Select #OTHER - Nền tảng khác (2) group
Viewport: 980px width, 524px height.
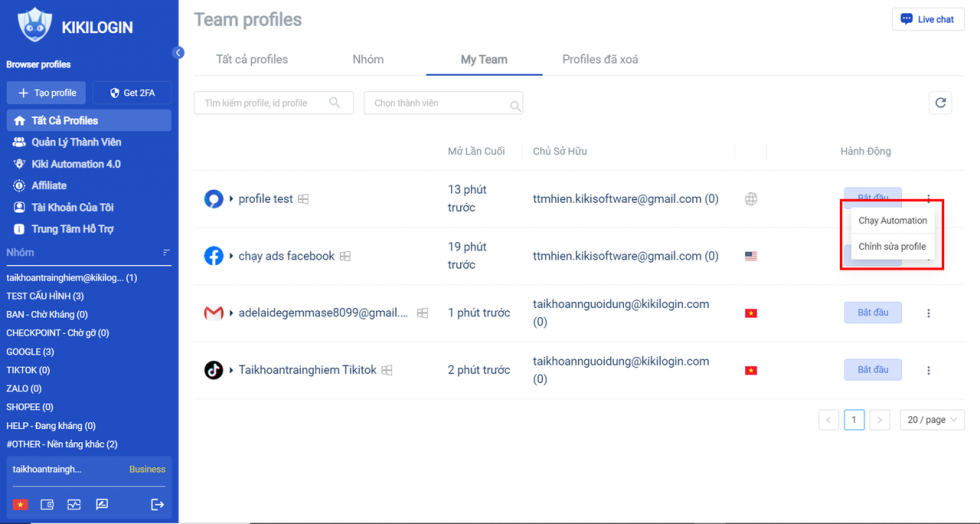tap(62, 444)
